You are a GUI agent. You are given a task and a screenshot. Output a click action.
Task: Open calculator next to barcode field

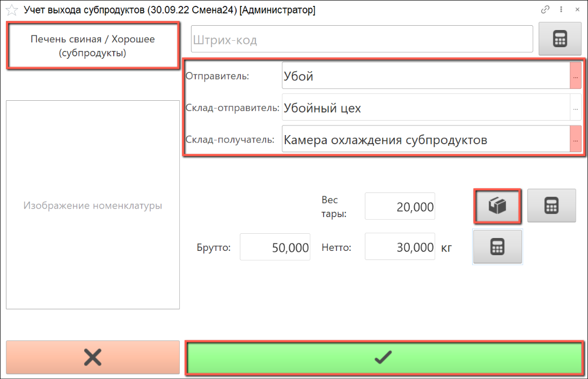pos(560,39)
